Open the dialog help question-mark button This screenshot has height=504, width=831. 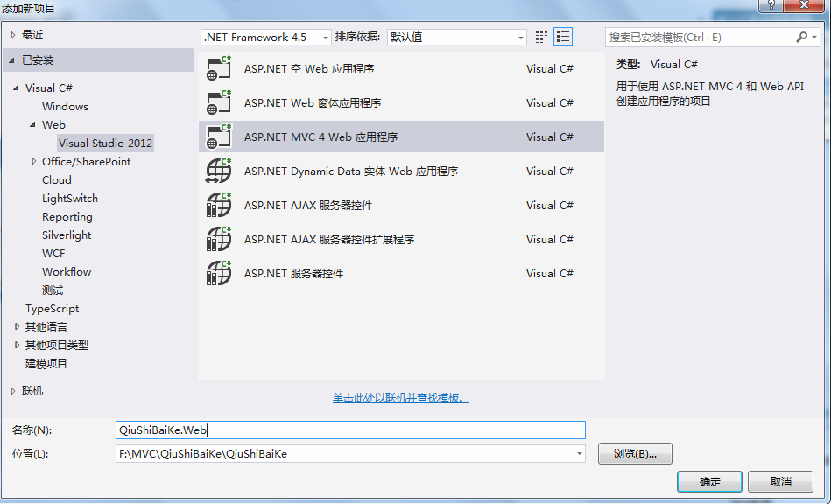point(771,4)
